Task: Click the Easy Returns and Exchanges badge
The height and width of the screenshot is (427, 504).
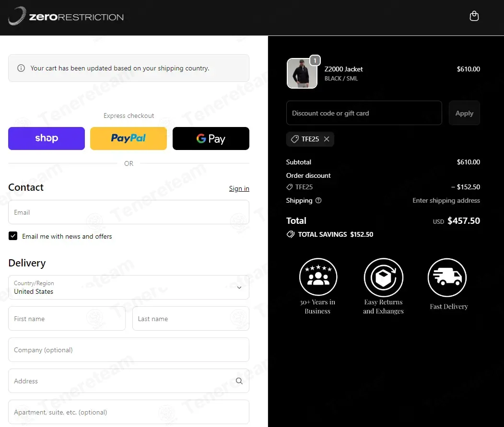Action: 384,286
